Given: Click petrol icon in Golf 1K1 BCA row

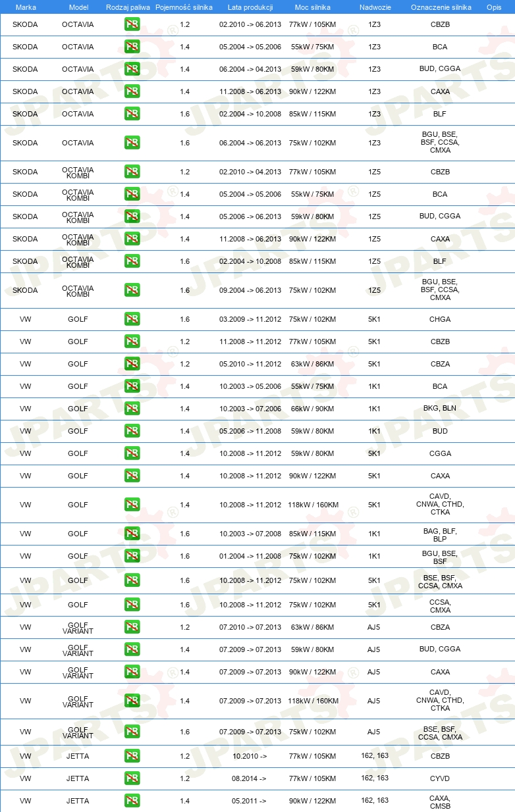Looking at the screenshot, I should [132, 386].
